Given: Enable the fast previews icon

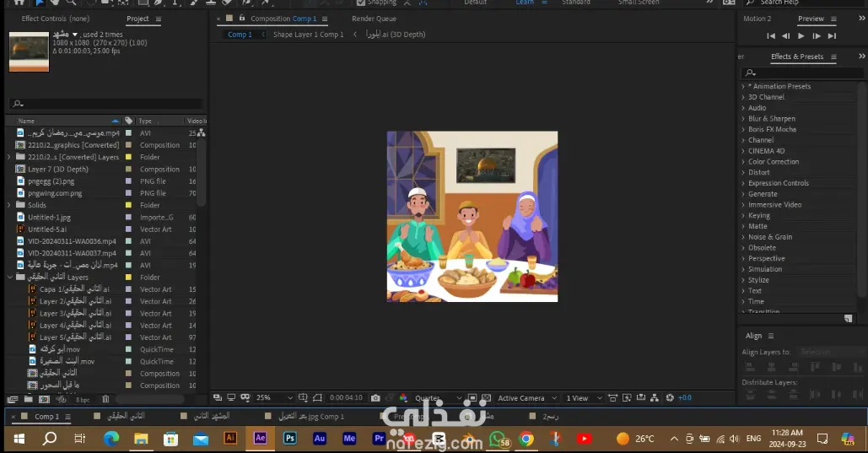Looking at the screenshot, I should [x=627, y=397].
